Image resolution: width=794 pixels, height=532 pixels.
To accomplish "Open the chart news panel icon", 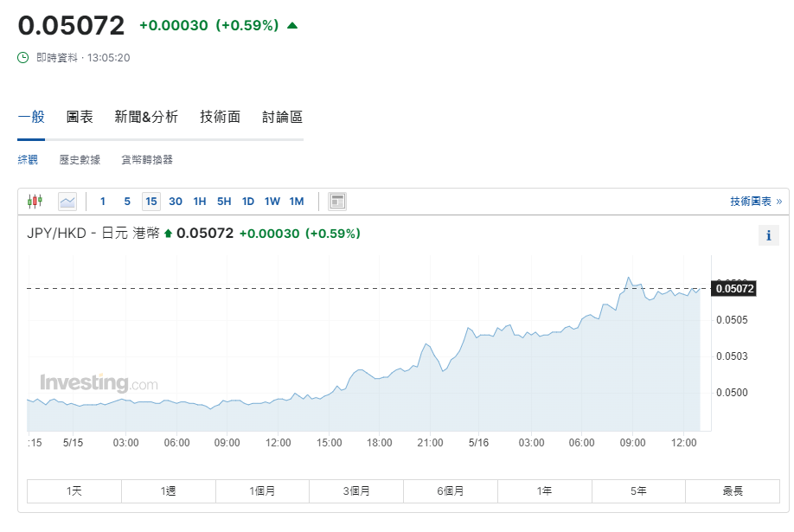I will pyautogui.click(x=336, y=201).
